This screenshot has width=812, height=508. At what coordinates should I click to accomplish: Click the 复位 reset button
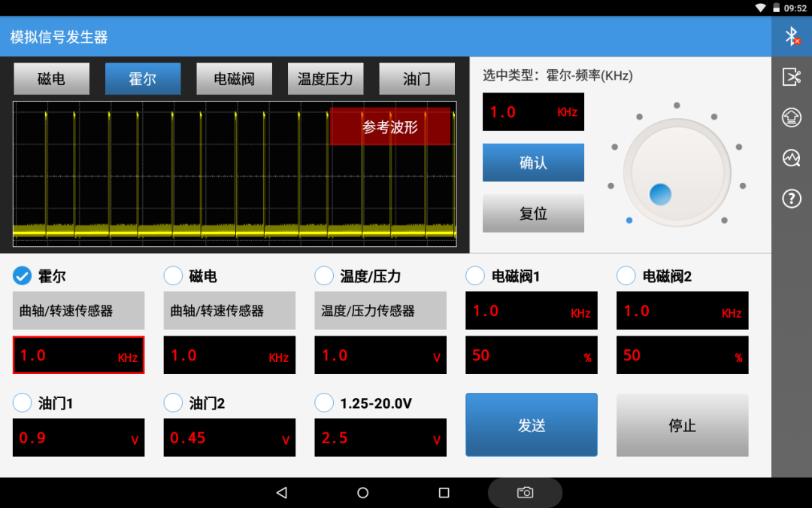pos(533,214)
